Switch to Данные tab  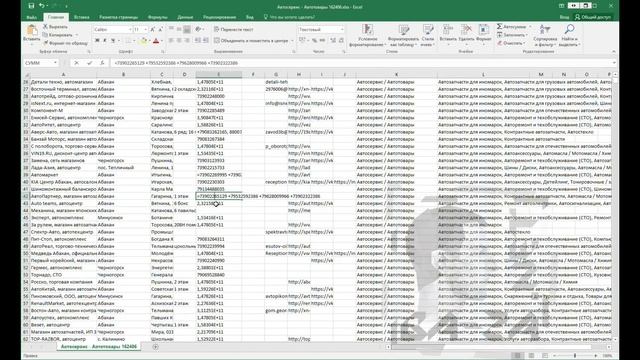click(x=185, y=17)
